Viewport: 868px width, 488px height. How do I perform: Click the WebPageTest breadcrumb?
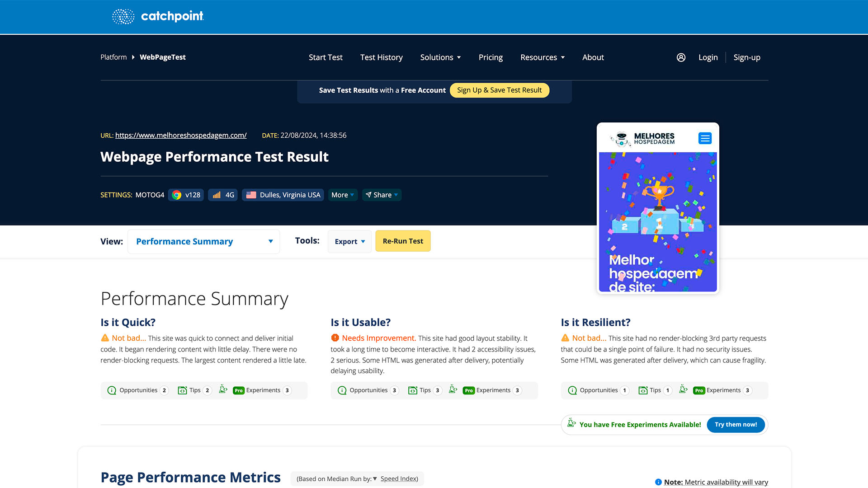(163, 57)
